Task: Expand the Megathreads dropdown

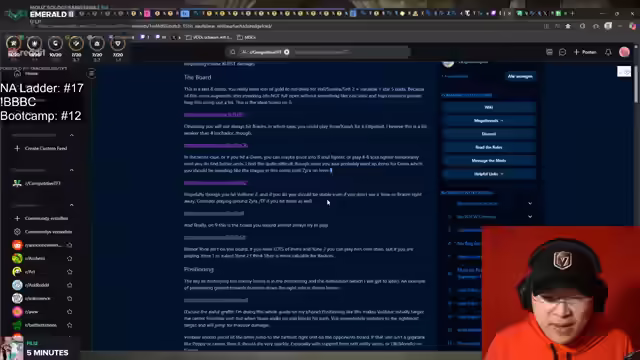Action: (x=489, y=121)
